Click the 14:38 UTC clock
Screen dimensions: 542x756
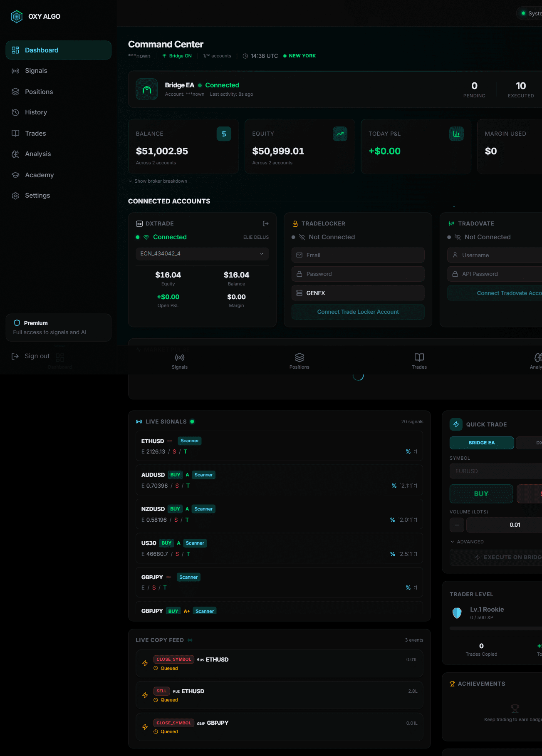pos(260,56)
